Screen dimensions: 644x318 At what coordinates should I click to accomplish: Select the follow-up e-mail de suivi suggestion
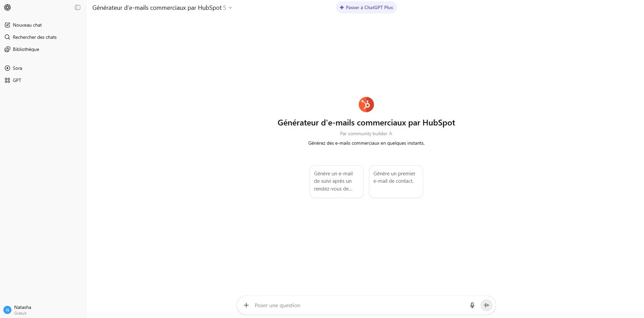(x=337, y=181)
